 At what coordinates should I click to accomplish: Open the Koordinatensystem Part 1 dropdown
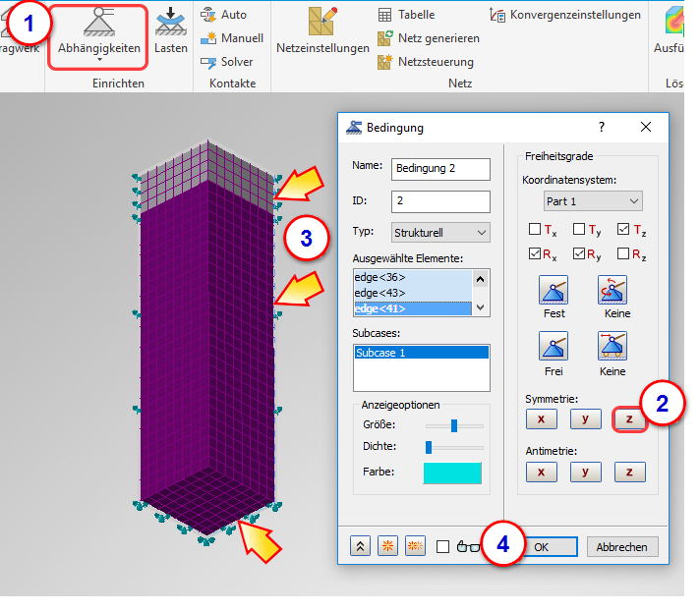593,201
